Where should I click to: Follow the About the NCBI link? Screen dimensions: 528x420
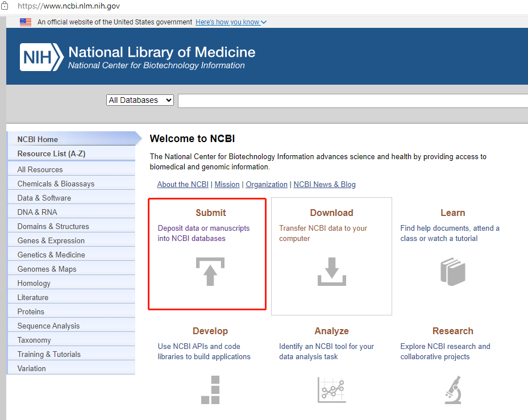coord(183,184)
